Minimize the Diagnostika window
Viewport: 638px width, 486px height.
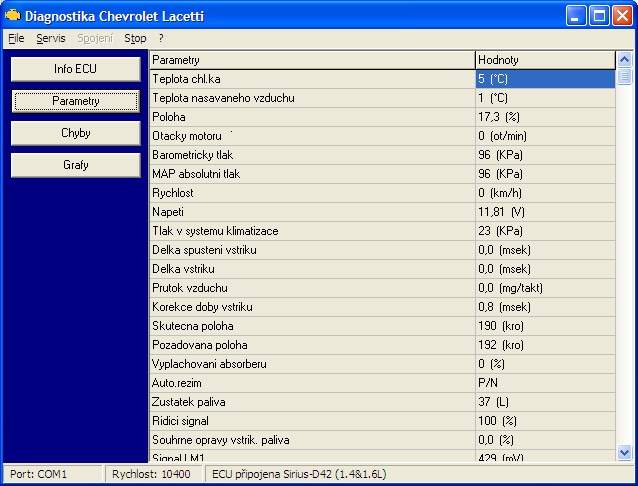pyautogui.click(x=575, y=16)
